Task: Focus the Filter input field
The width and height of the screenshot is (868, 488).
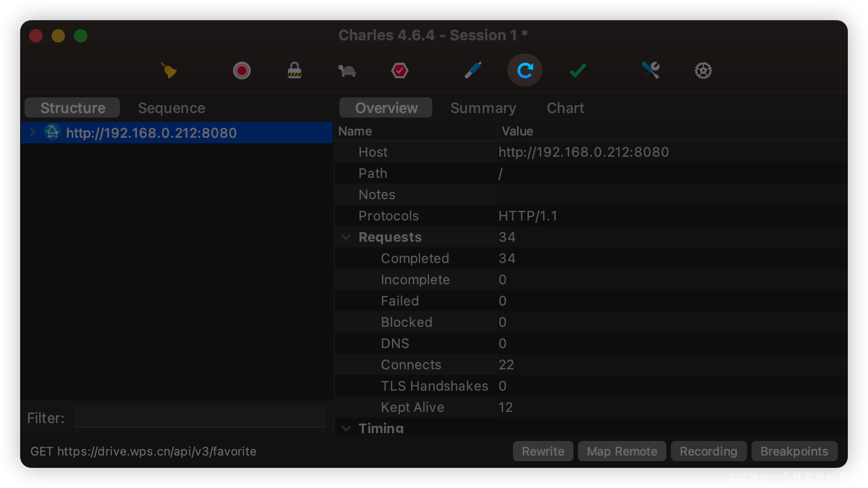Action: (200, 417)
